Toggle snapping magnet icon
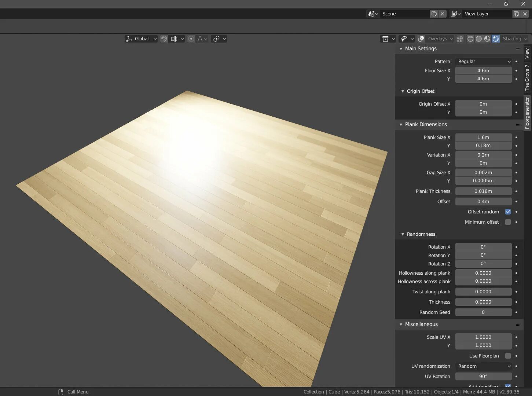532x396 pixels. click(x=164, y=38)
